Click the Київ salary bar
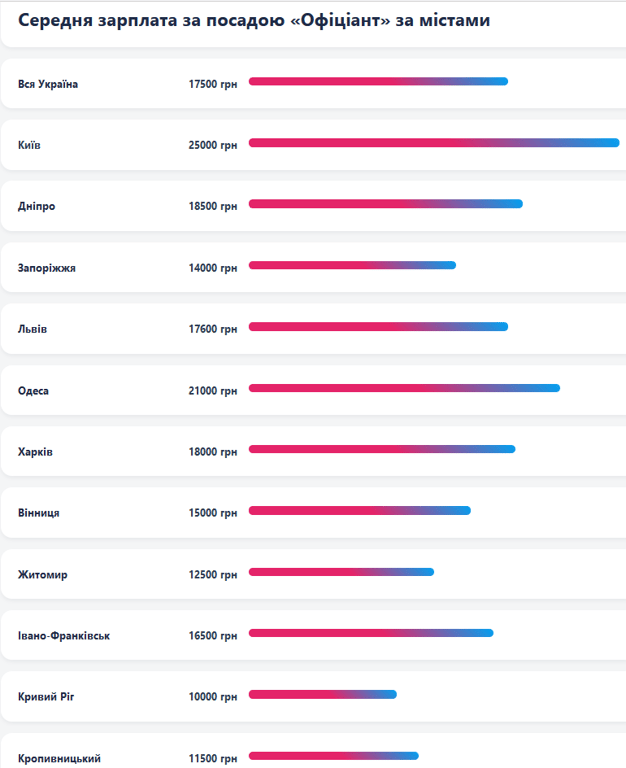Screen dimensions: 626x768 [433, 143]
